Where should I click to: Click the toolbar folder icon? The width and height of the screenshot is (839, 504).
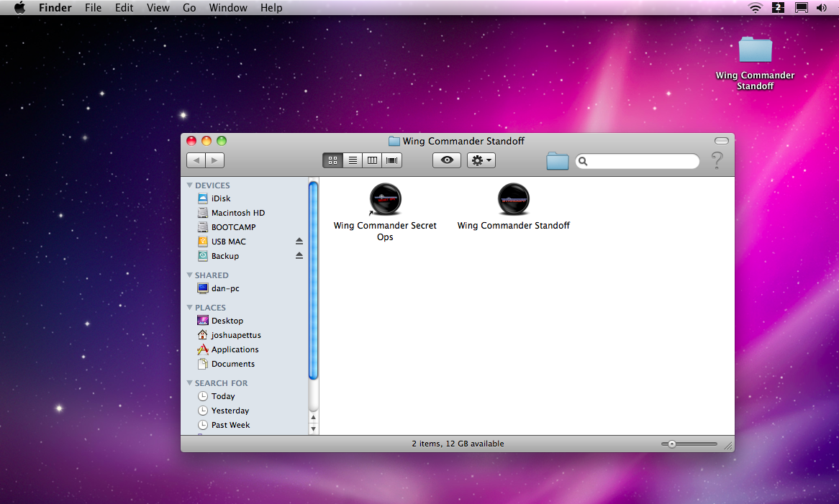pyautogui.click(x=558, y=161)
